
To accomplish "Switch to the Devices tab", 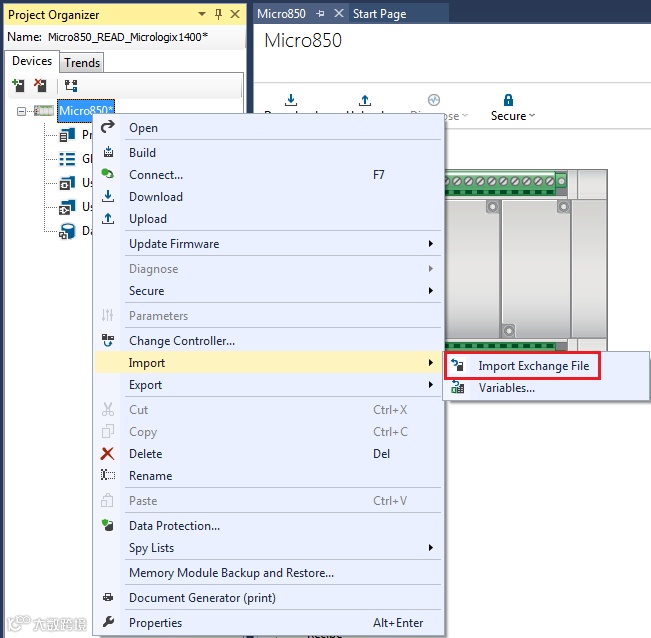I will 32,61.
